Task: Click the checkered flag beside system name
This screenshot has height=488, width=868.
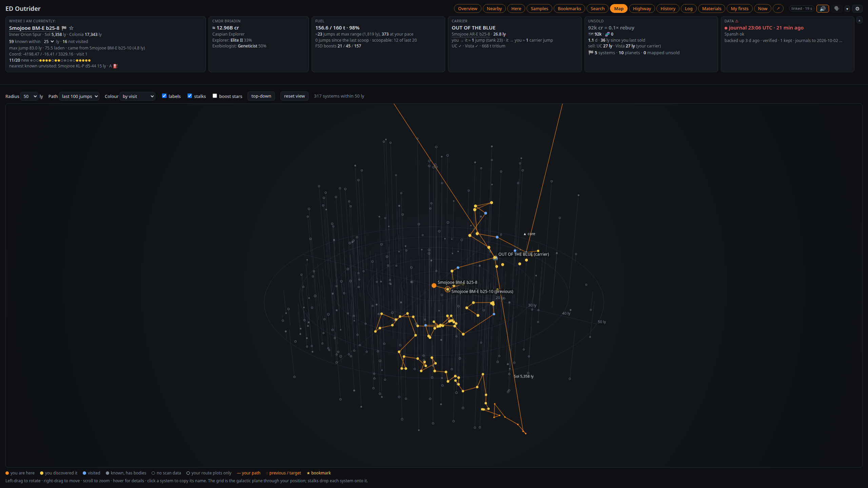Action: click(x=64, y=28)
